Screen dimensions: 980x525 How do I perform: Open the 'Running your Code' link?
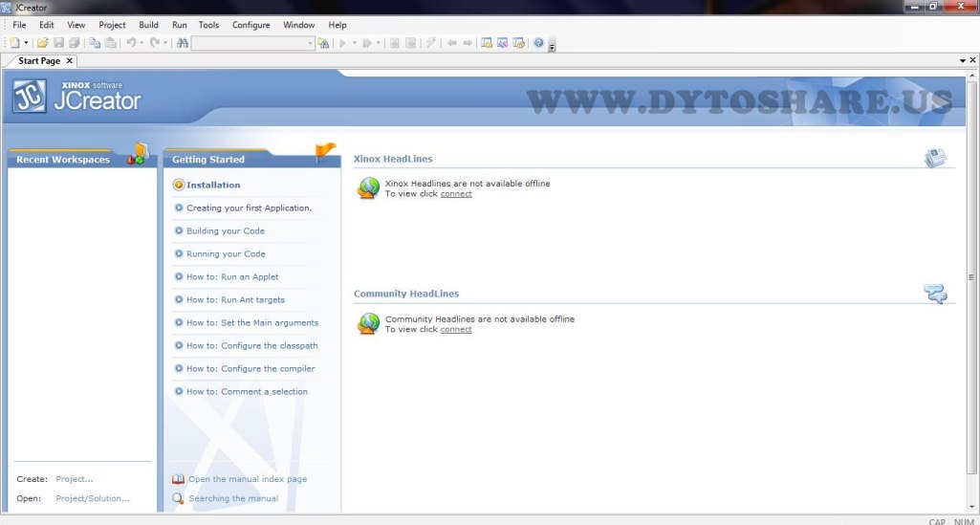pos(226,254)
